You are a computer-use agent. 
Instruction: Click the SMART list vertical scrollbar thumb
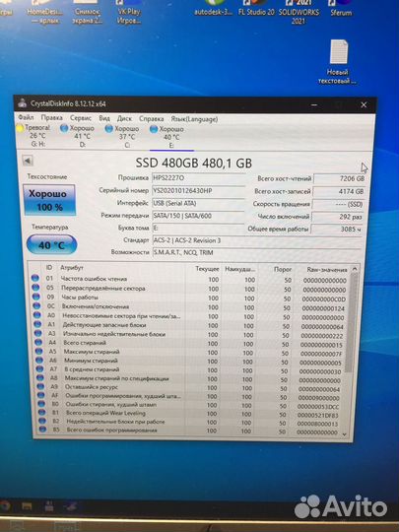352,322
